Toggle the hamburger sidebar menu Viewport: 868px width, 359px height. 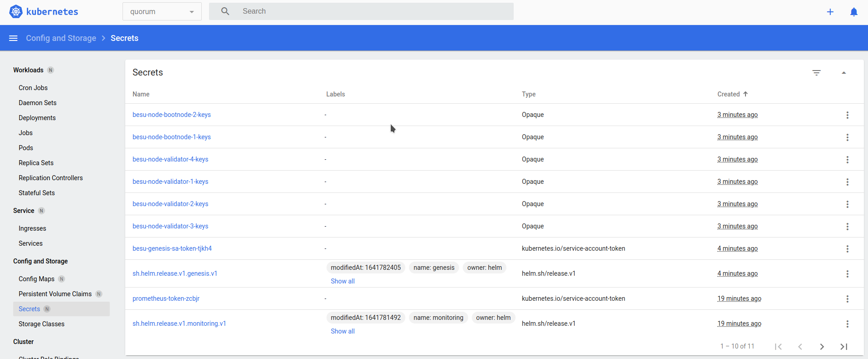click(13, 38)
